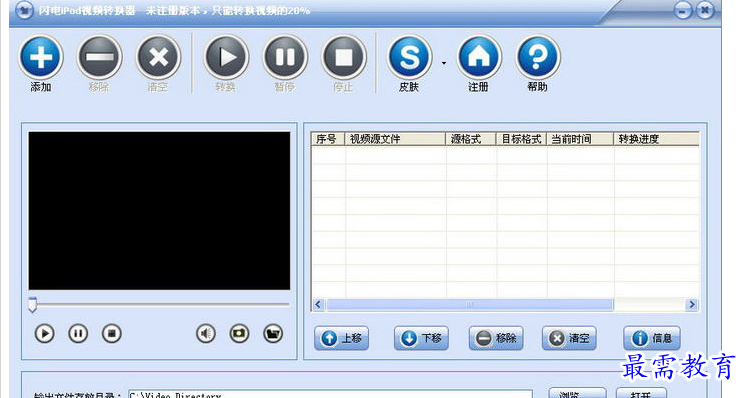This screenshot has width=744, height=398.
Task: Pause conversion with the 暂停 icon
Action: pyautogui.click(x=285, y=57)
